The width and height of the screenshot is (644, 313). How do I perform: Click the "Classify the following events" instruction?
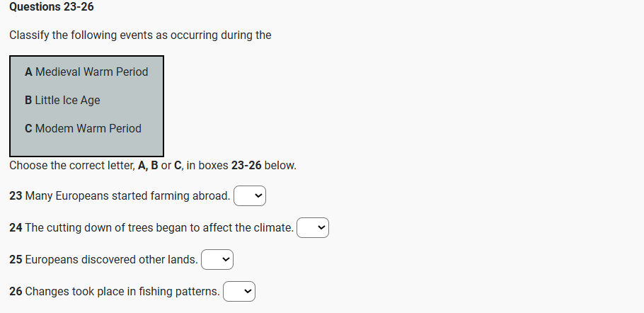pos(140,35)
